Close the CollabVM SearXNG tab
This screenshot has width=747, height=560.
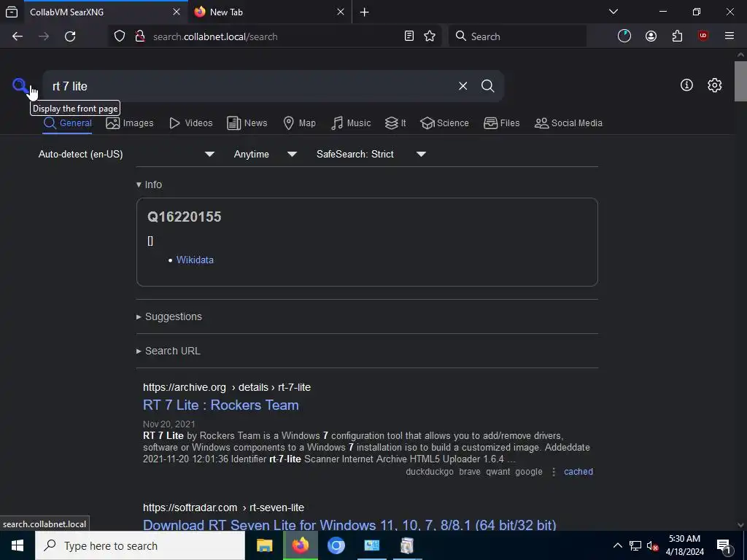(177, 12)
